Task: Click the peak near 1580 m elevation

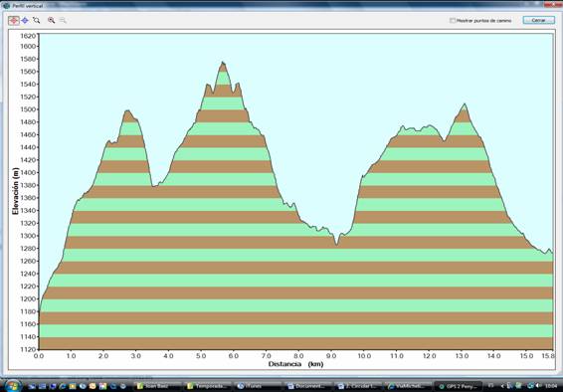Action: click(x=223, y=63)
